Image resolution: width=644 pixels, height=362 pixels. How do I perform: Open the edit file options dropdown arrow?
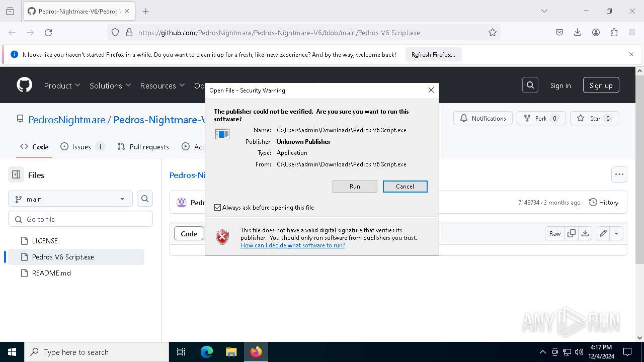616,233
